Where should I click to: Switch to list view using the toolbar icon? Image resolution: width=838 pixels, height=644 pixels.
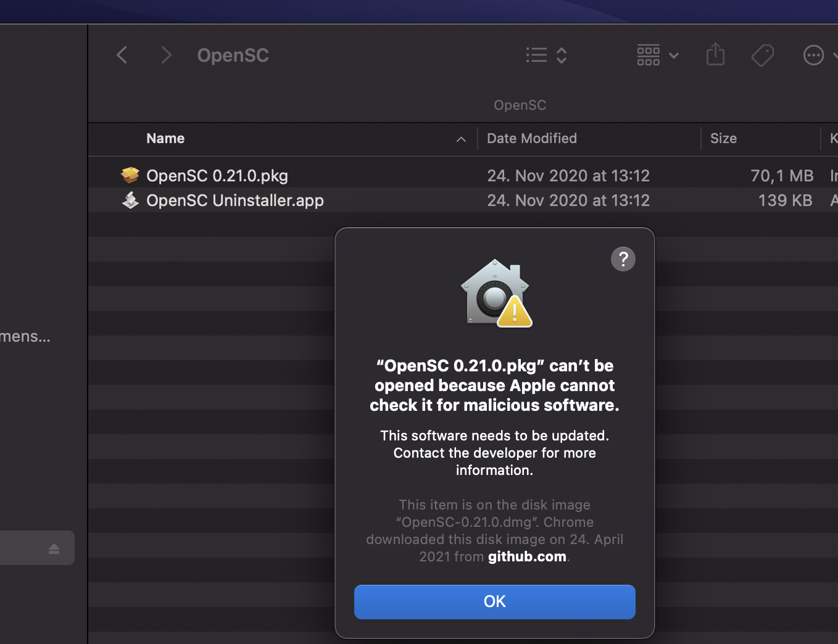[536, 55]
